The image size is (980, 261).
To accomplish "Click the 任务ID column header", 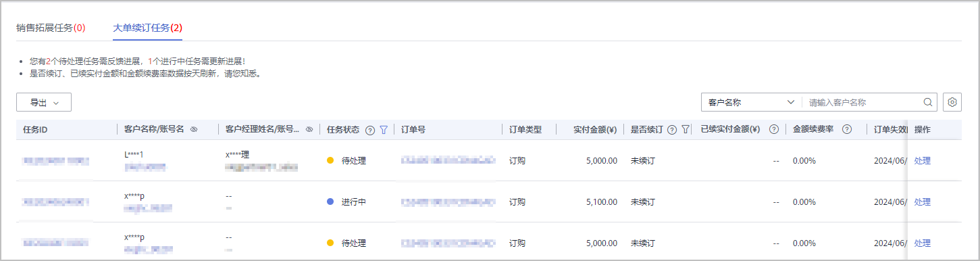I will (35, 130).
